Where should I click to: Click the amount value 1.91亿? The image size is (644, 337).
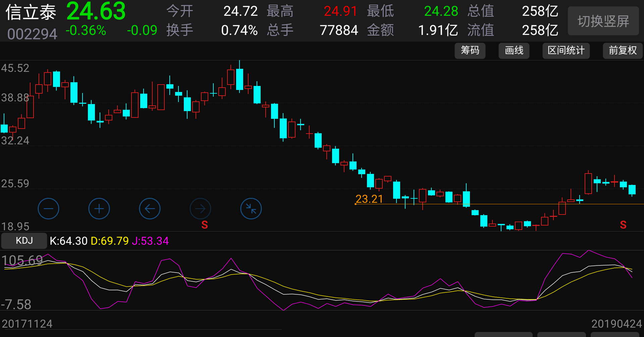(438, 31)
